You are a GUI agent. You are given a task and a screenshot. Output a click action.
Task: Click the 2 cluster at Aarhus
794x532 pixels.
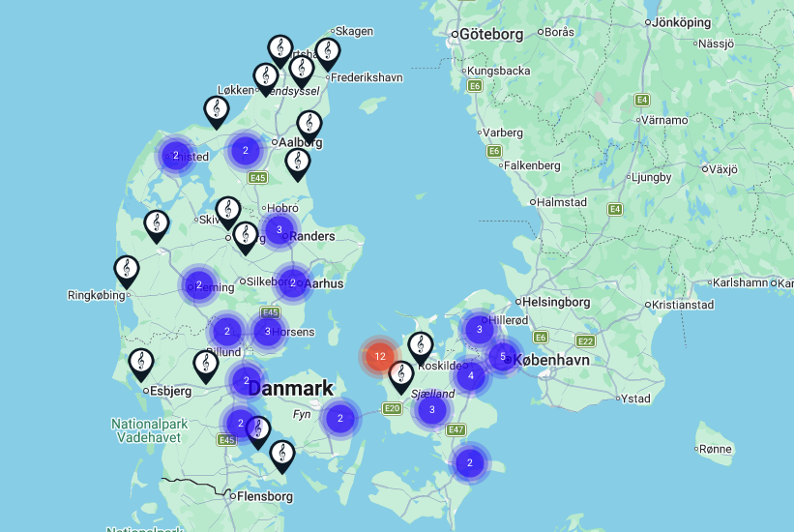tap(292, 282)
